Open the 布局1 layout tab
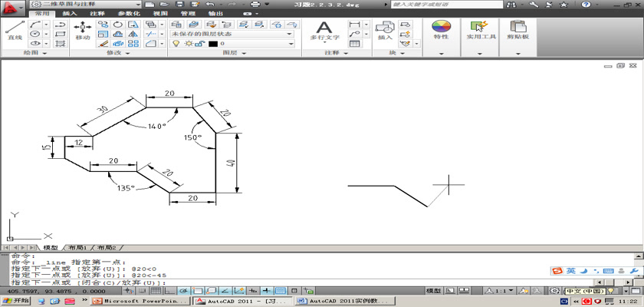 (77, 248)
